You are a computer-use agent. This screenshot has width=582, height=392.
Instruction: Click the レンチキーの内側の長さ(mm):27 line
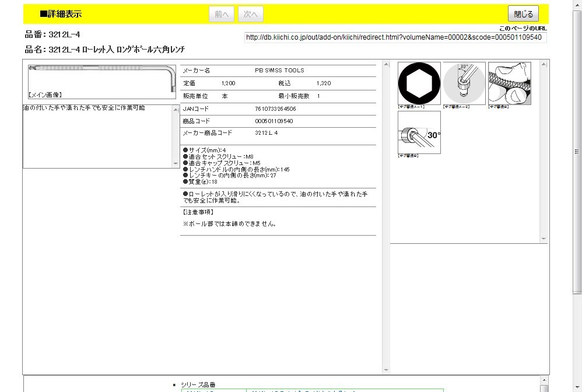point(230,175)
